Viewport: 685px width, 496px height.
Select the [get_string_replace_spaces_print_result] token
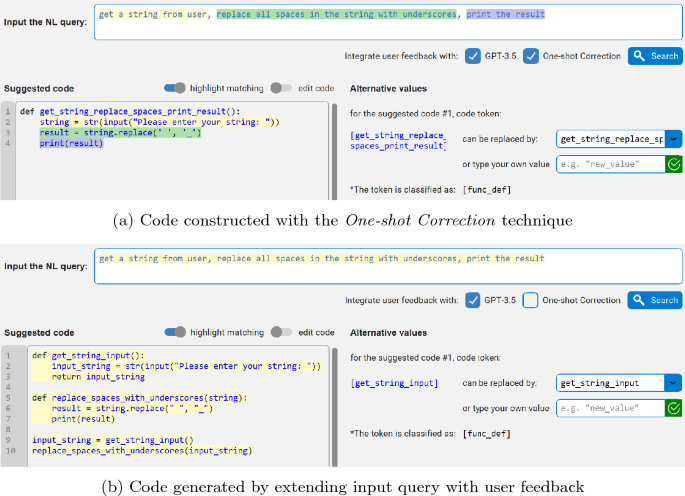398,140
